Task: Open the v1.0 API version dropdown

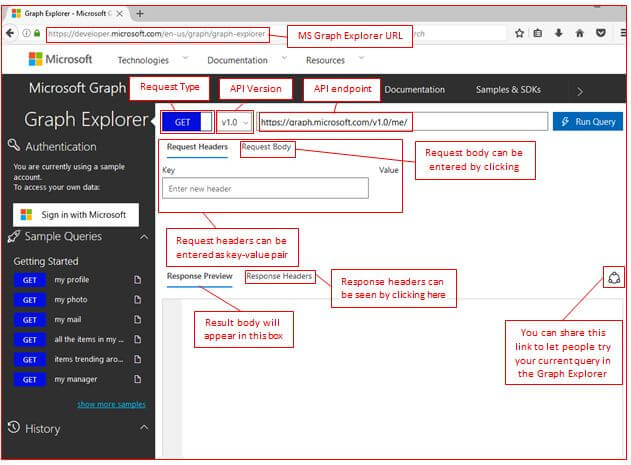Action: tap(235, 122)
